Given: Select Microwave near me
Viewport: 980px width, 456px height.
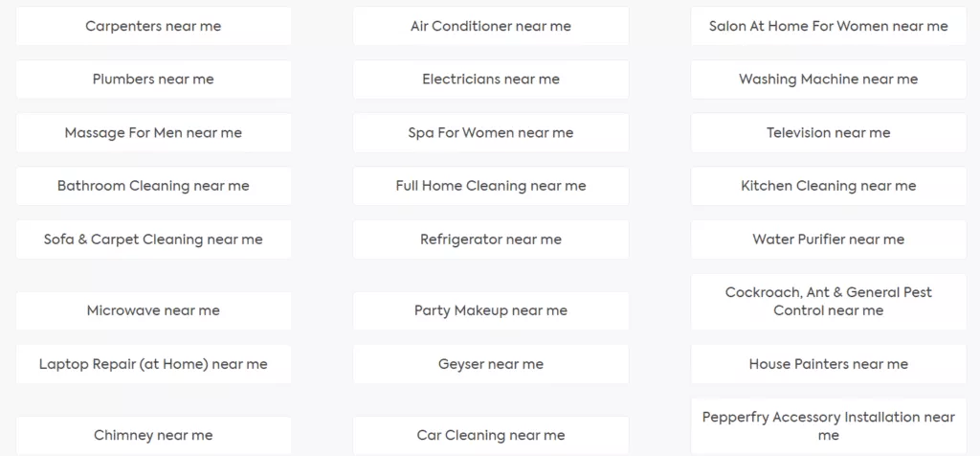Looking at the screenshot, I should click(x=153, y=310).
